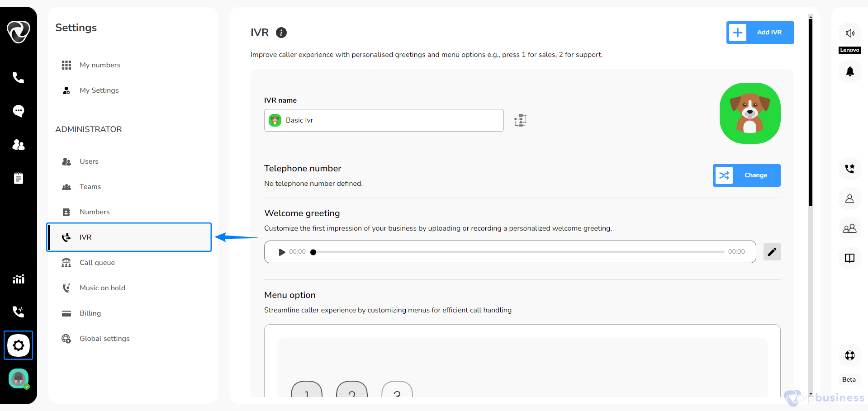Click the IVR info icon
This screenshot has width=868, height=411.
click(x=281, y=33)
